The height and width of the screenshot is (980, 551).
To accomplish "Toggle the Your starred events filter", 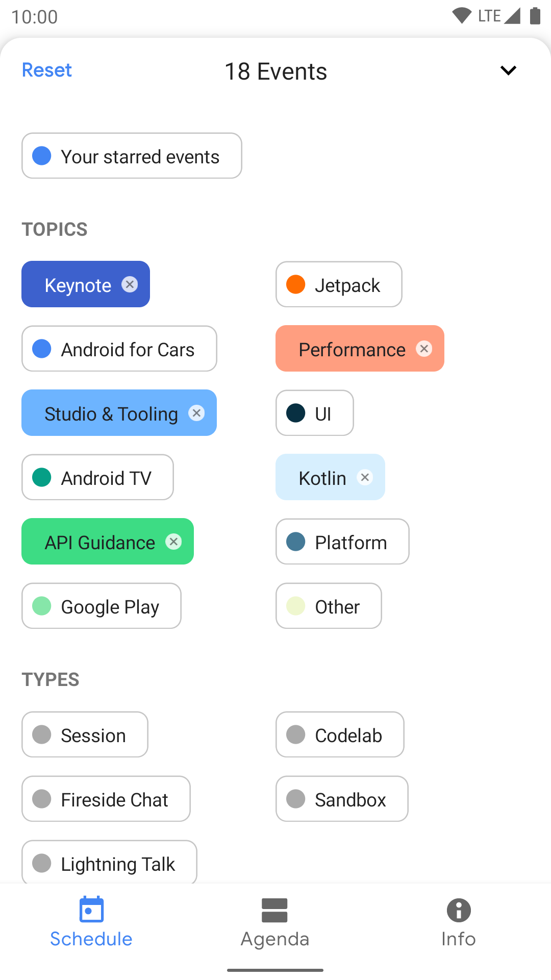I will [x=132, y=156].
